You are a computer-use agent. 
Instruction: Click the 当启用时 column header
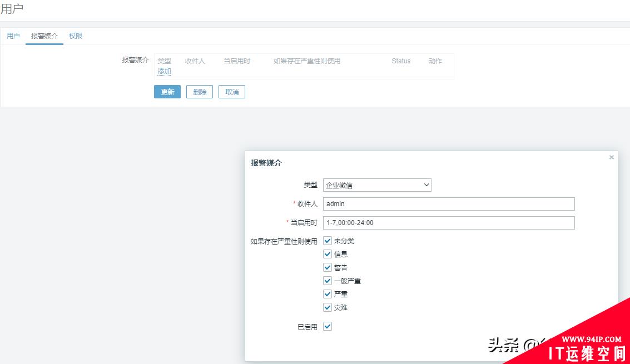point(237,61)
